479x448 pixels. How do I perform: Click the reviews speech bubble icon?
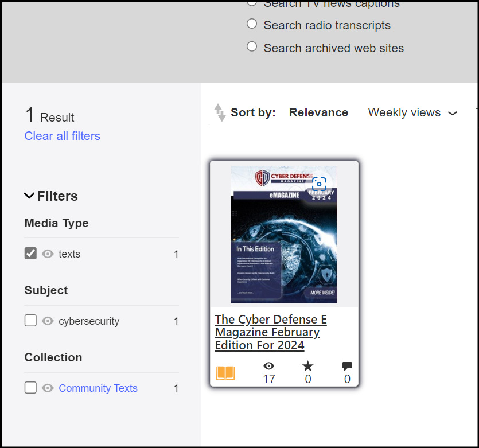point(347,365)
